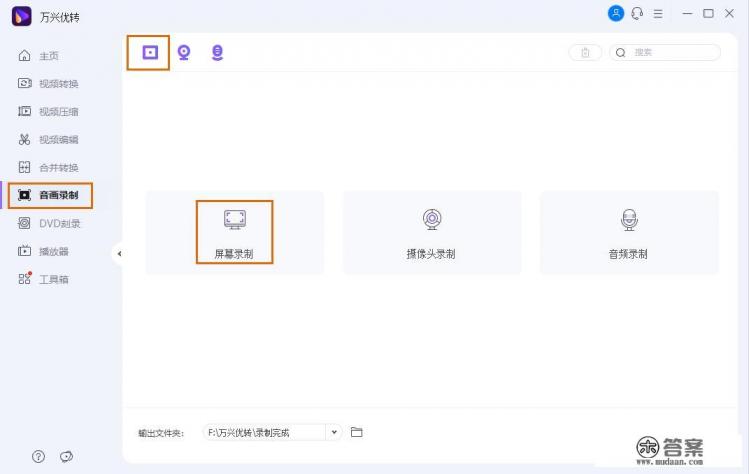Open 视频编辑 in sidebar
This screenshot has height=474, width=749.
coord(48,140)
